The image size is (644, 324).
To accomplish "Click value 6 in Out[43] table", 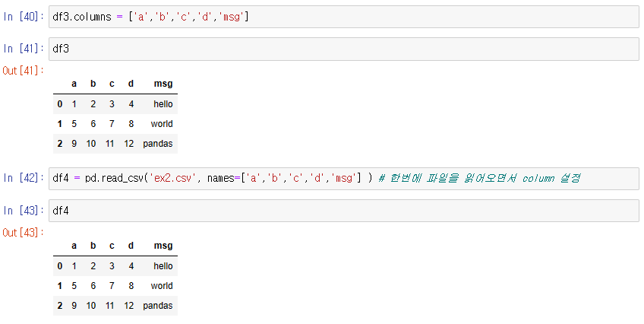I will tap(93, 286).
